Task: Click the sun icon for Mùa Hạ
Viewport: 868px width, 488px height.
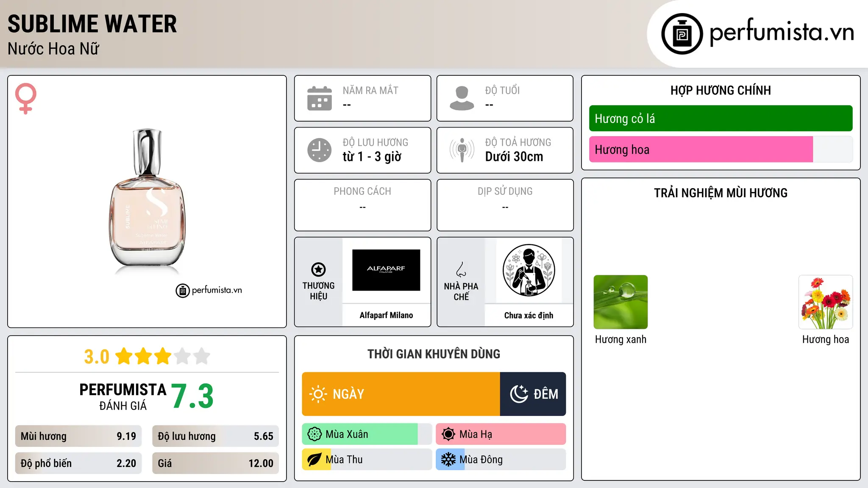Action: coord(448,434)
